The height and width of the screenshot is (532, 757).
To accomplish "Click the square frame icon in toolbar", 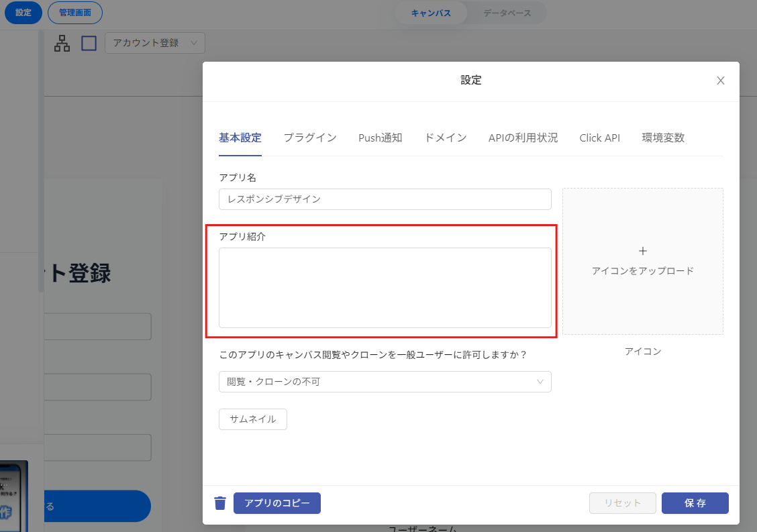I will (89, 44).
